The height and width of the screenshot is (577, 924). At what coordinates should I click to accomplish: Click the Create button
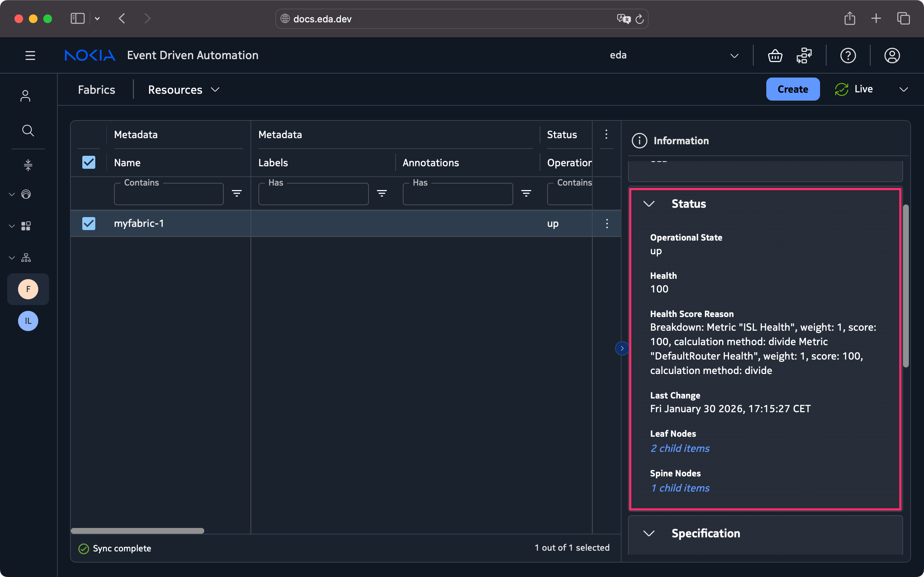793,89
